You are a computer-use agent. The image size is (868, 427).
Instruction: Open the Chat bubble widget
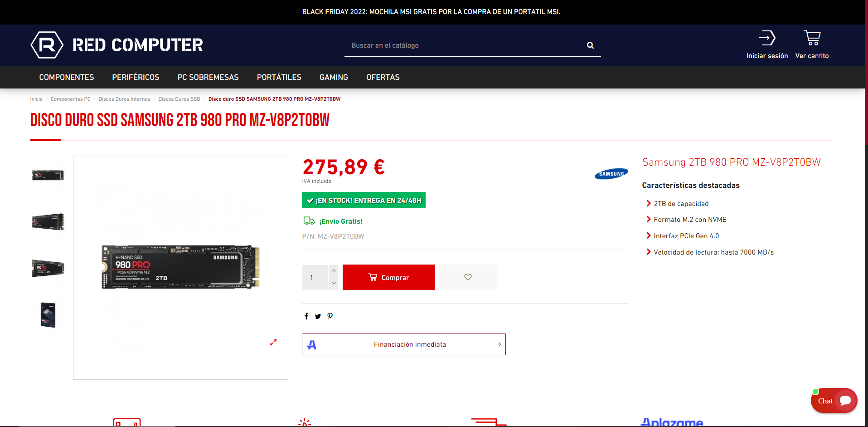click(834, 401)
